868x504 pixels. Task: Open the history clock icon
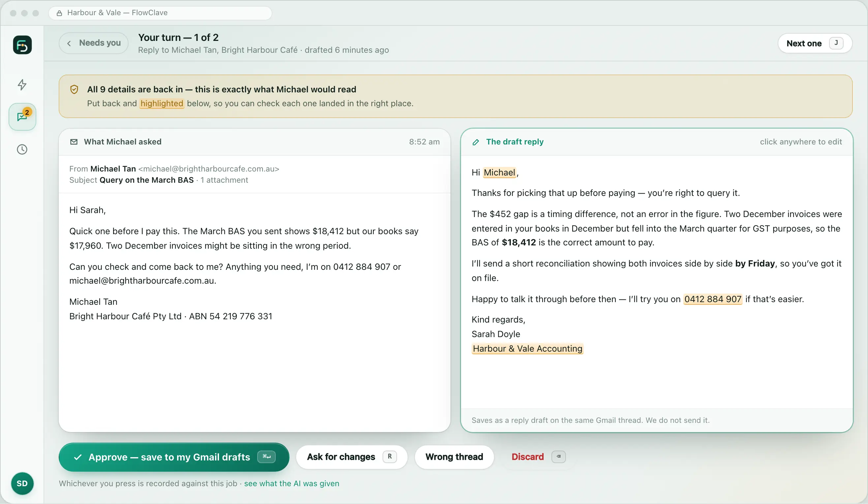pos(22,149)
